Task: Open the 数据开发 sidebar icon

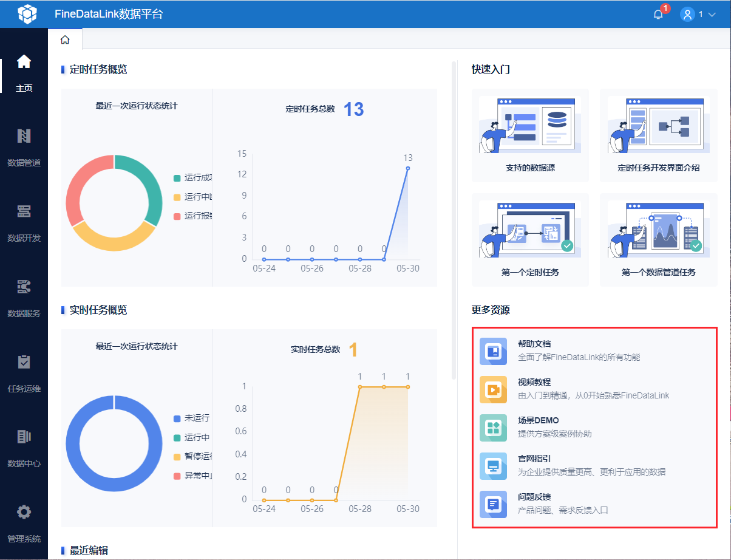Action: tap(24, 211)
